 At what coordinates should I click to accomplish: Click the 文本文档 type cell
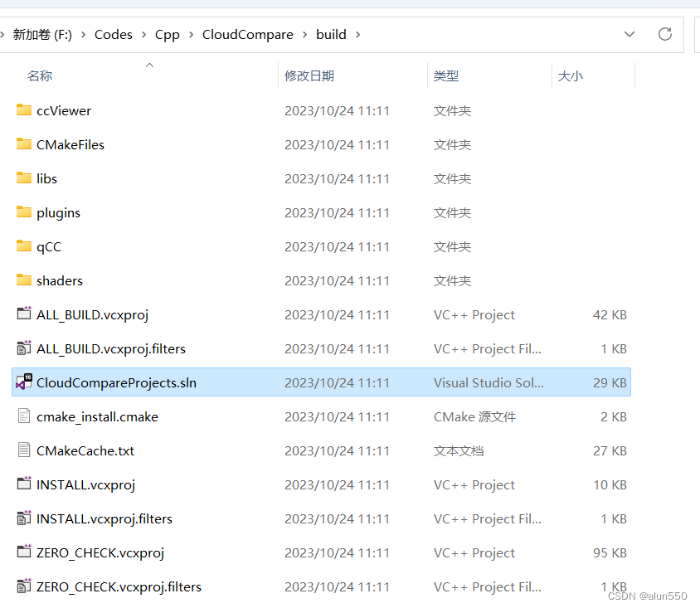tap(459, 450)
